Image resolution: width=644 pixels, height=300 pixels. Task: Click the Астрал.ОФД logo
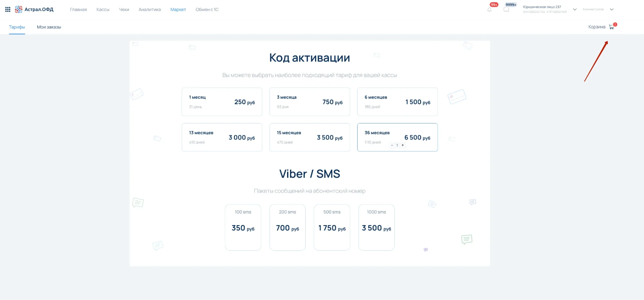(x=34, y=9)
